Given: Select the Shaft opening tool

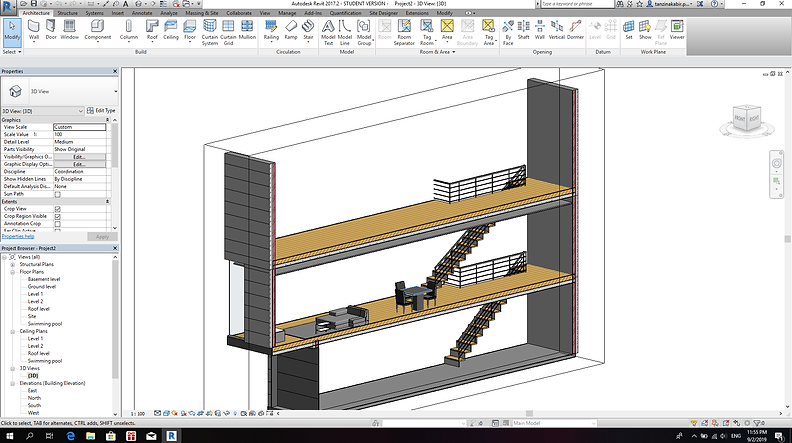Looking at the screenshot, I should click(524, 30).
